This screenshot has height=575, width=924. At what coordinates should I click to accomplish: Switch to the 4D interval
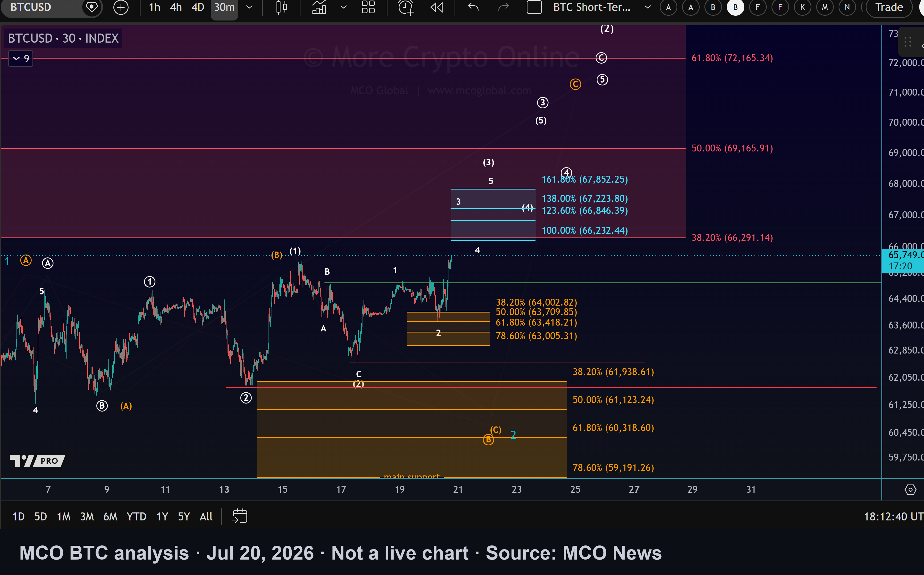(x=198, y=7)
